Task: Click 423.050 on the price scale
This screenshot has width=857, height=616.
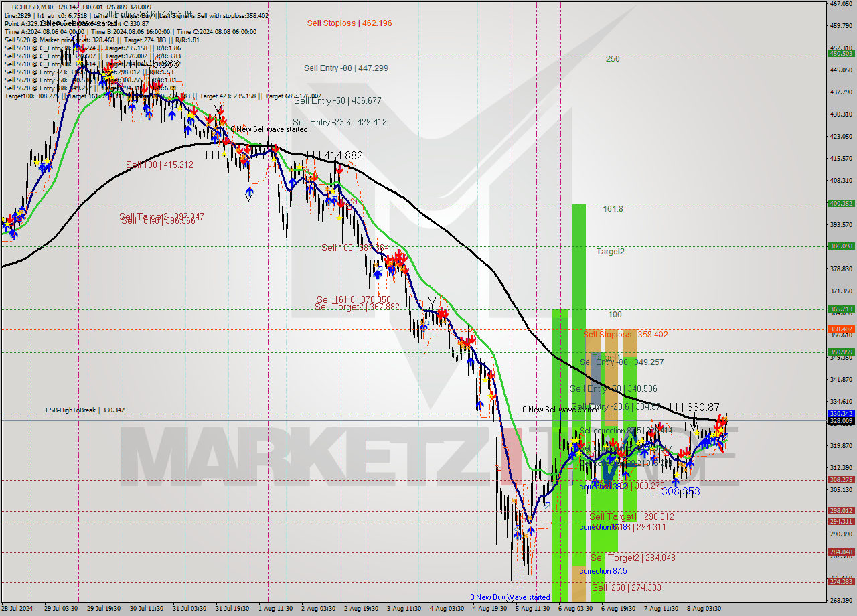Action: pos(841,136)
